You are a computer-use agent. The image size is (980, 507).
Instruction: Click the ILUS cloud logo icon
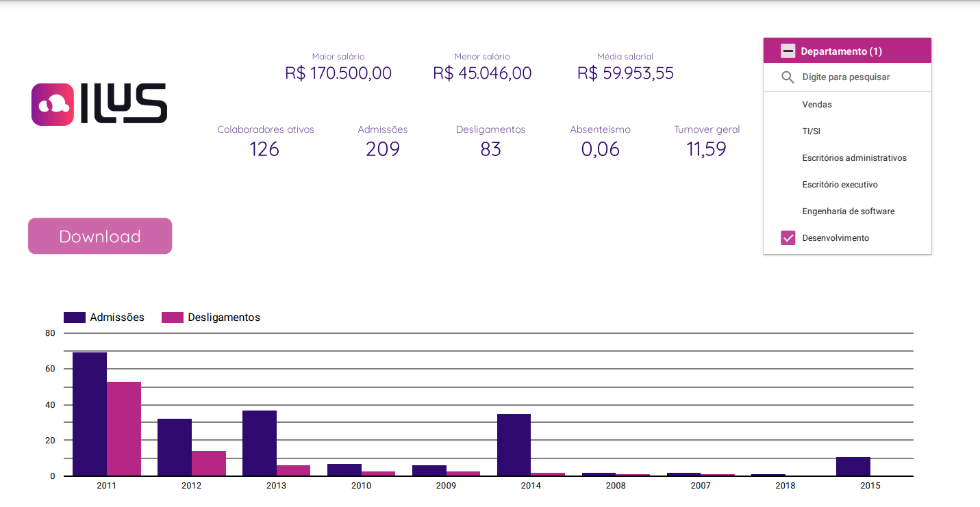tap(53, 104)
